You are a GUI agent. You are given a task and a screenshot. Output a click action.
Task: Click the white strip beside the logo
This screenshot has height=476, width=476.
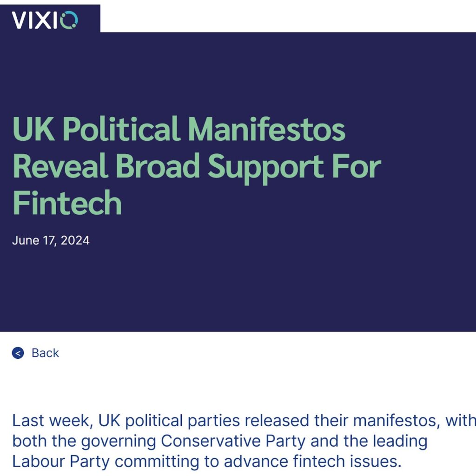click(288, 16)
